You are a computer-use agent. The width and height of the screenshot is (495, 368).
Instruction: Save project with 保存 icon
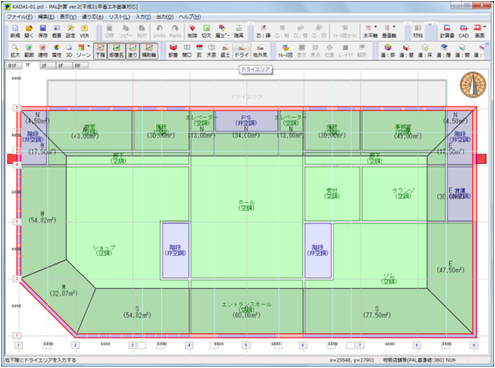[43, 31]
